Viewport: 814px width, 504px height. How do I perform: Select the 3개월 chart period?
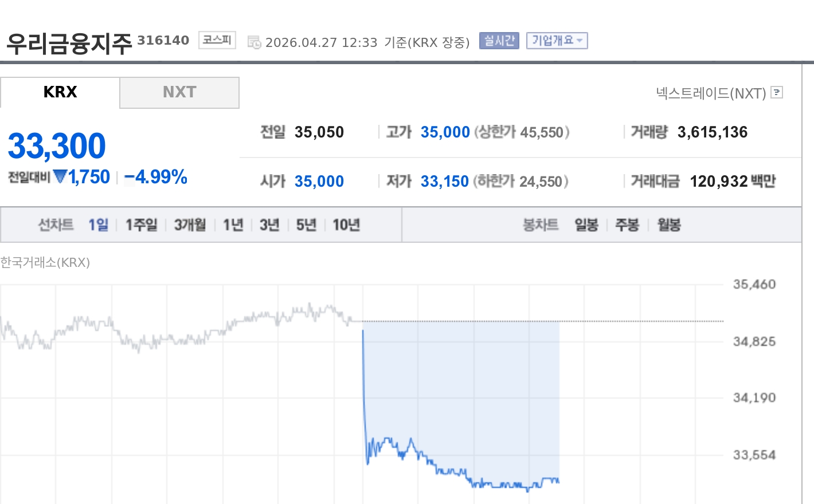click(x=189, y=225)
